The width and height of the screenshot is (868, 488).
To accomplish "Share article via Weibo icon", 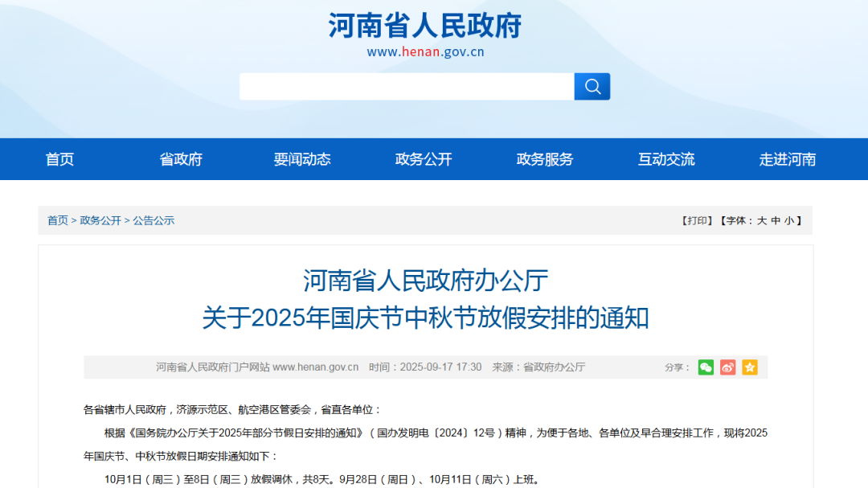I will pos(728,367).
